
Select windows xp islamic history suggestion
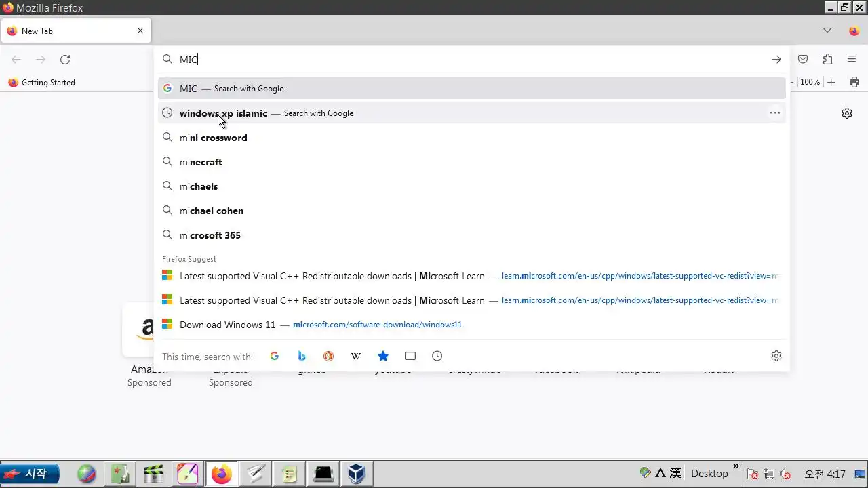pyautogui.click(x=472, y=113)
